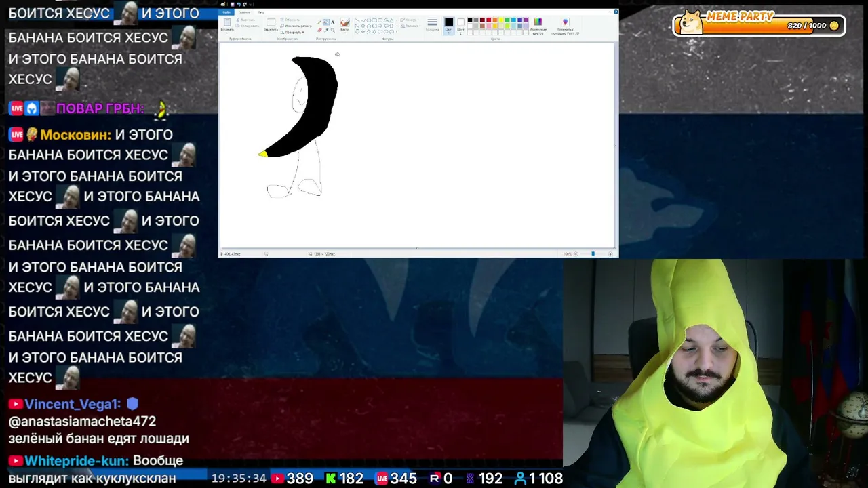The image size is (868, 488).
Task: Pick the orange color swatch
Action: (494, 20)
